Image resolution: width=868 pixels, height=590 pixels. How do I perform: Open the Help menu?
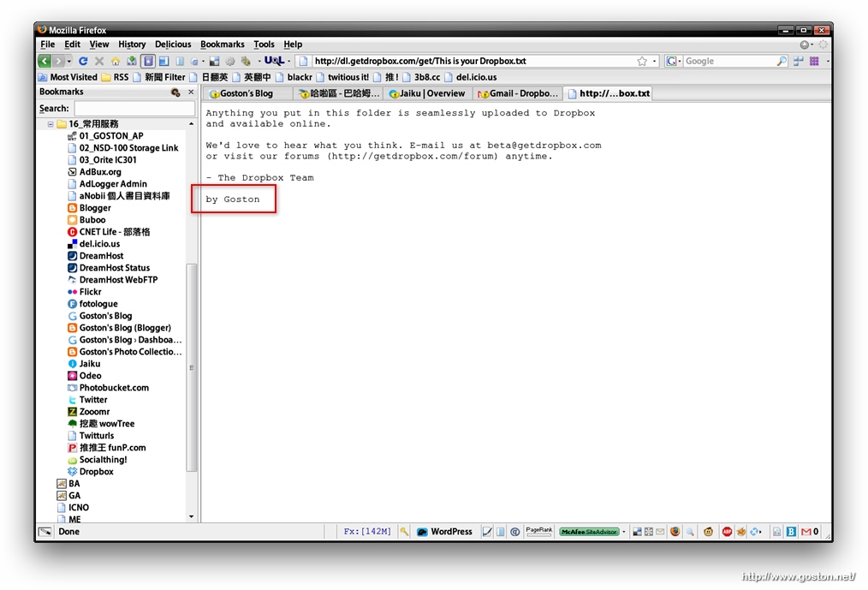tap(293, 45)
